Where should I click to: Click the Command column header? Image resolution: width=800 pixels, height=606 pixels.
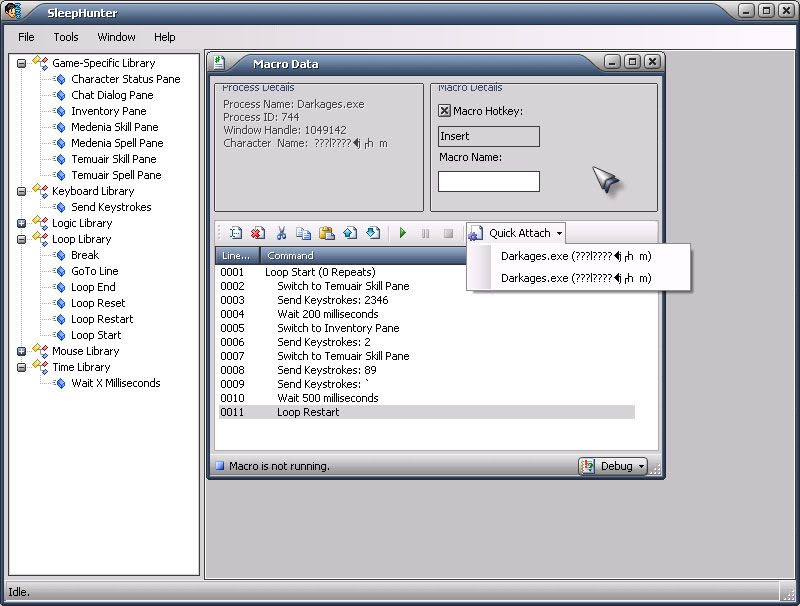363,256
